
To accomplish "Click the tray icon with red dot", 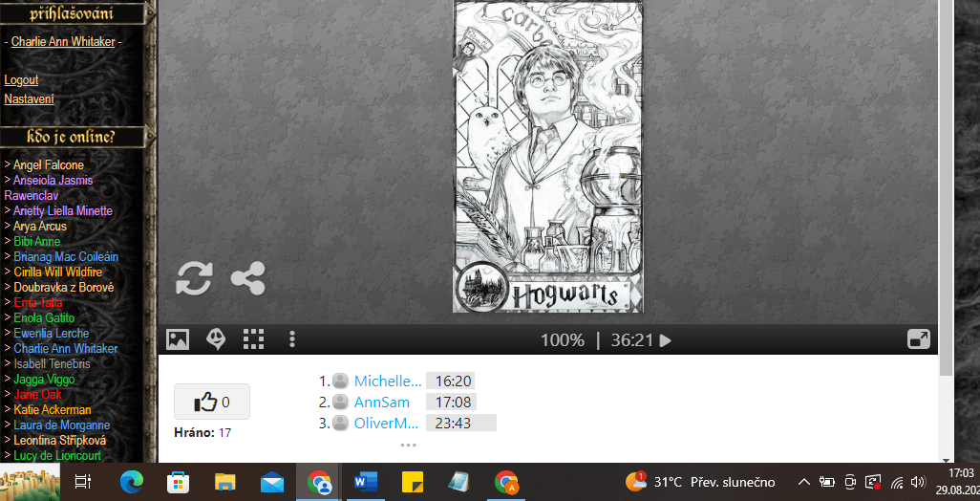I will click(x=873, y=482).
